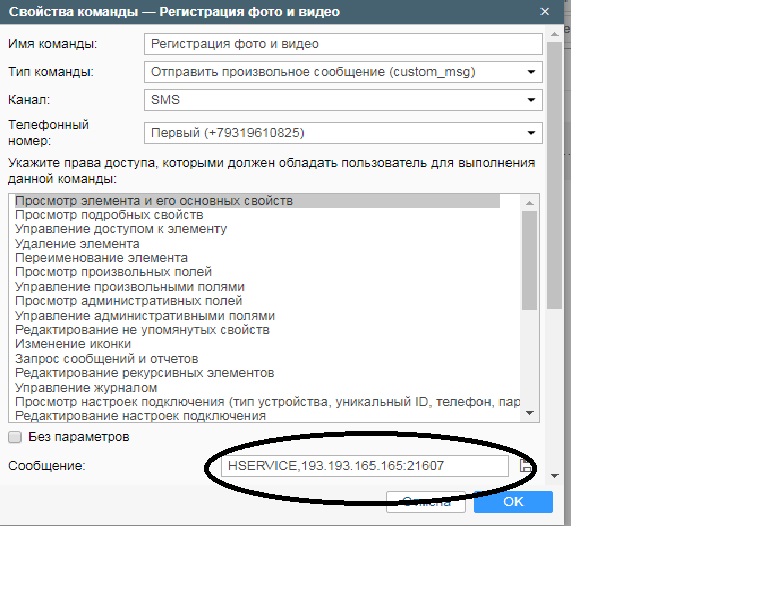Choose 'Управление доступом к элементу' in list
Image resolution: width=768 pixels, height=614 pixels.
click(x=121, y=229)
